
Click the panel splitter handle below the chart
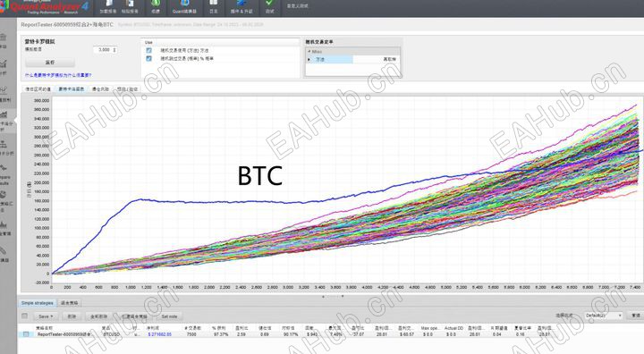(x=333, y=296)
